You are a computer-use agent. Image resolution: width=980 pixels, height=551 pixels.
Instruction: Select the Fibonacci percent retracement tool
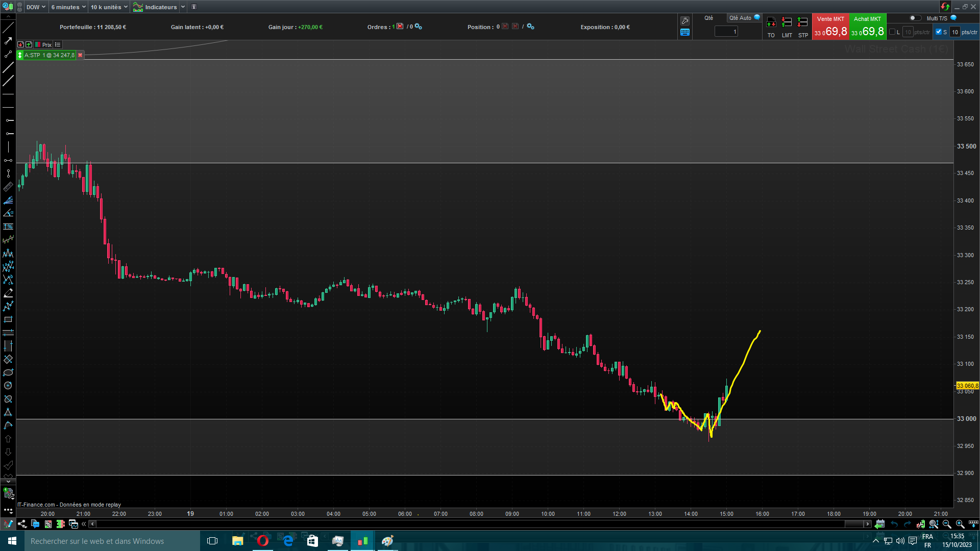[x=8, y=227]
